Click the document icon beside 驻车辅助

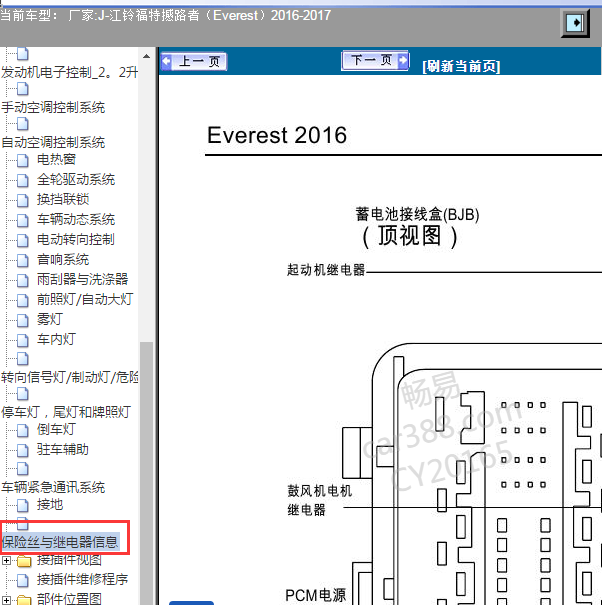pyautogui.click(x=23, y=450)
